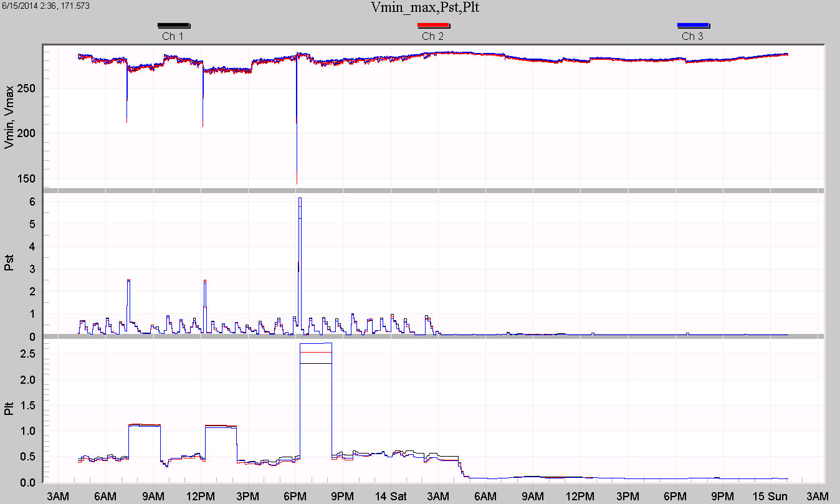Click the 1.5 tick value on Plt axis
The width and height of the screenshot is (840, 504).
[x=27, y=405]
